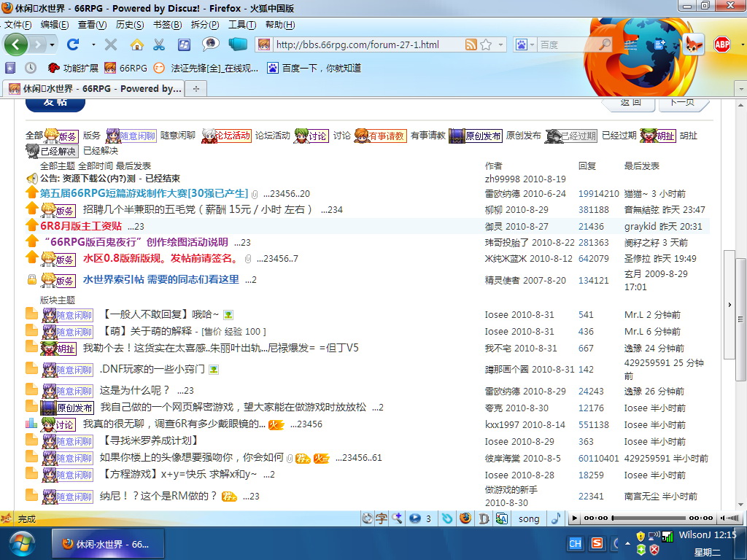747x560 pixels.
Task: Click the Adblock Plus ABP icon
Action: coord(721,44)
